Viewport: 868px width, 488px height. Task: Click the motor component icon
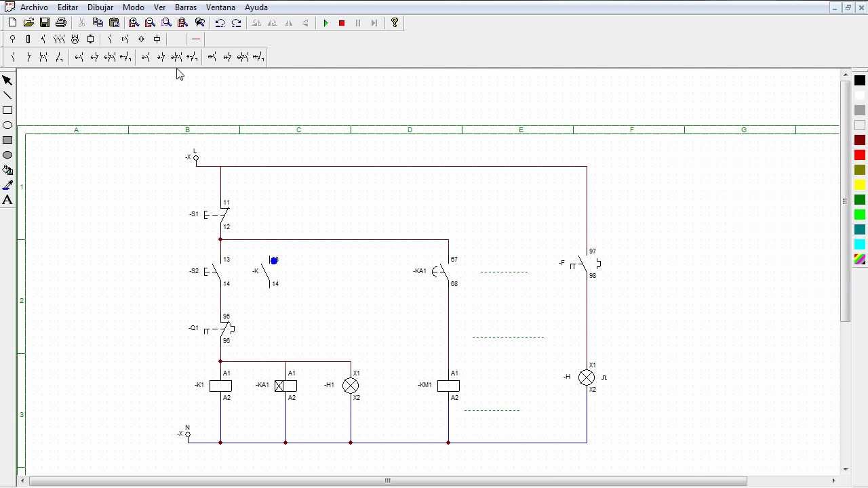click(x=75, y=39)
